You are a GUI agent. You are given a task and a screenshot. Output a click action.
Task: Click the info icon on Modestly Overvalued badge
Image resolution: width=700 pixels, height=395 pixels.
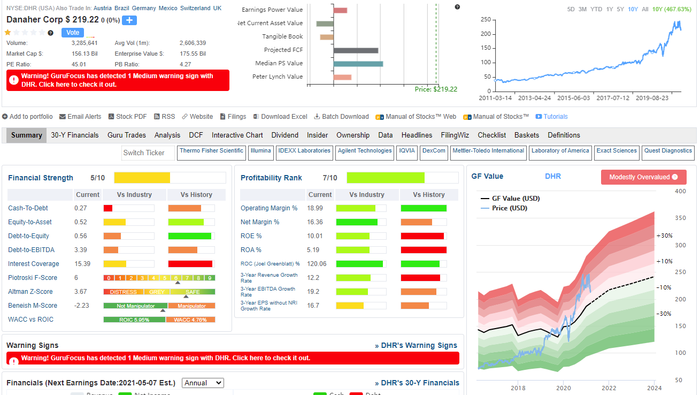[675, 177]
